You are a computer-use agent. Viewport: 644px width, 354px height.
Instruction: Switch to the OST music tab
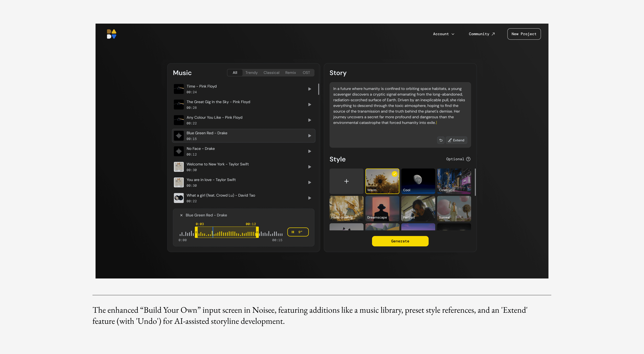point(306,73)
